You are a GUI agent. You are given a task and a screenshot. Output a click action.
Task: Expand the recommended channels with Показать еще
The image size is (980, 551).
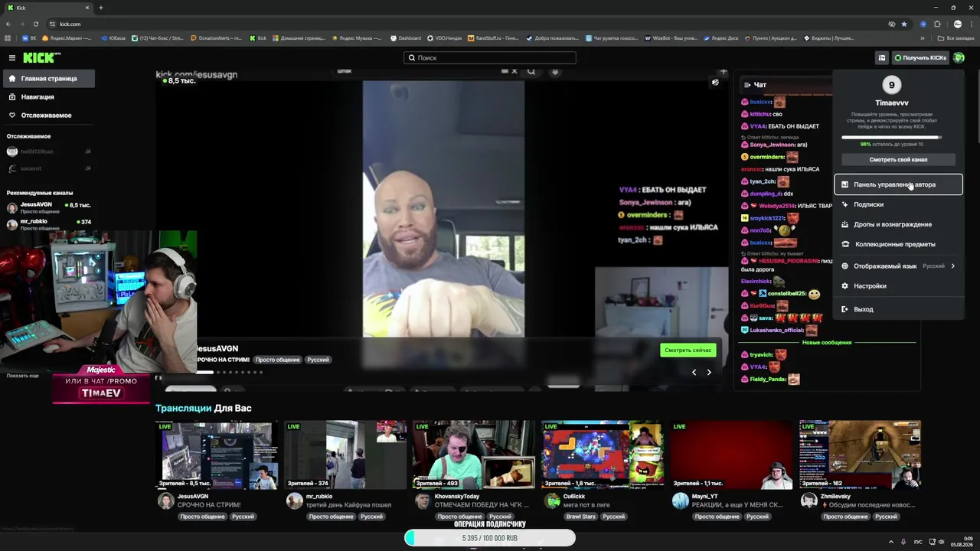click(22, 376)
